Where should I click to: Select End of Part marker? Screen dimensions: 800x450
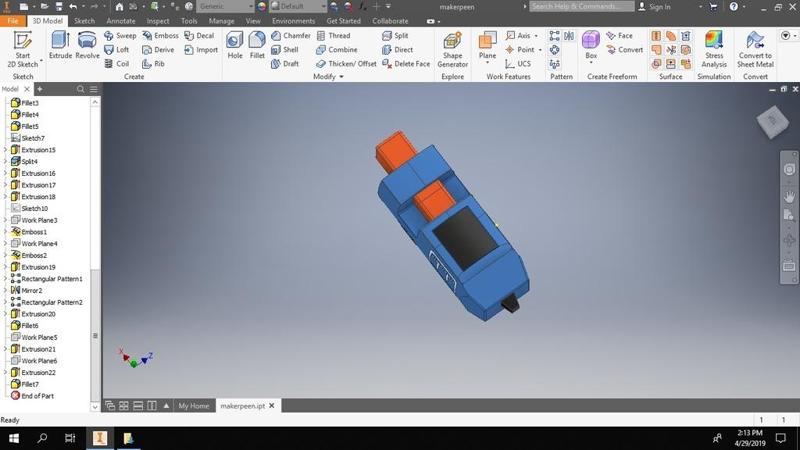point(32,396)
